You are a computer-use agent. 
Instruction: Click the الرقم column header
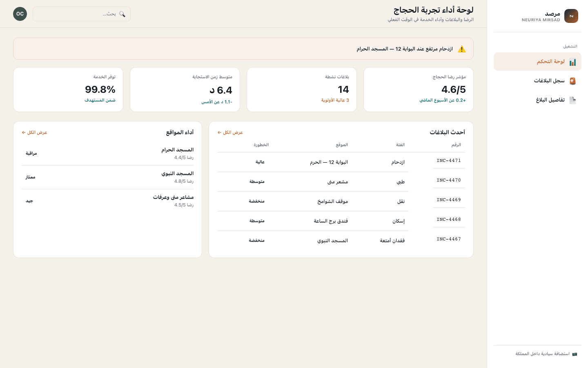456,145
